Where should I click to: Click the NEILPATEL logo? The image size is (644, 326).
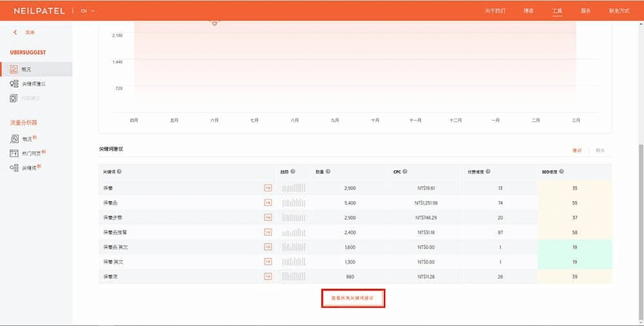click(x=39, y=11)
